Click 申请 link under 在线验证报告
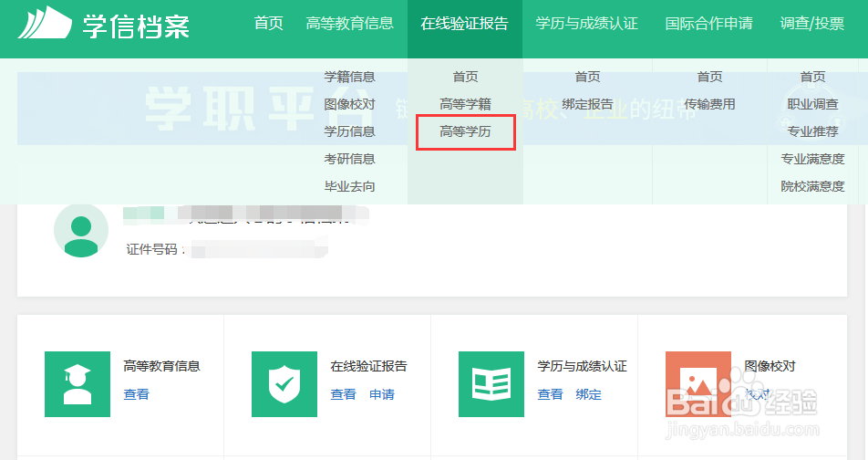 pyautogui.click(x=382, y=394)
